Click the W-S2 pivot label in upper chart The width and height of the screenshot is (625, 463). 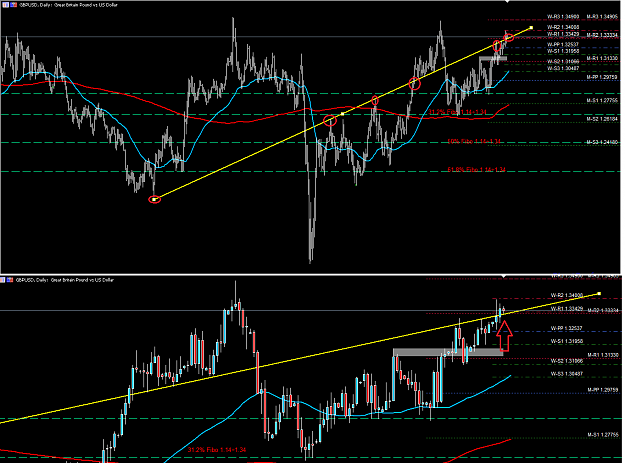(563, 61)
